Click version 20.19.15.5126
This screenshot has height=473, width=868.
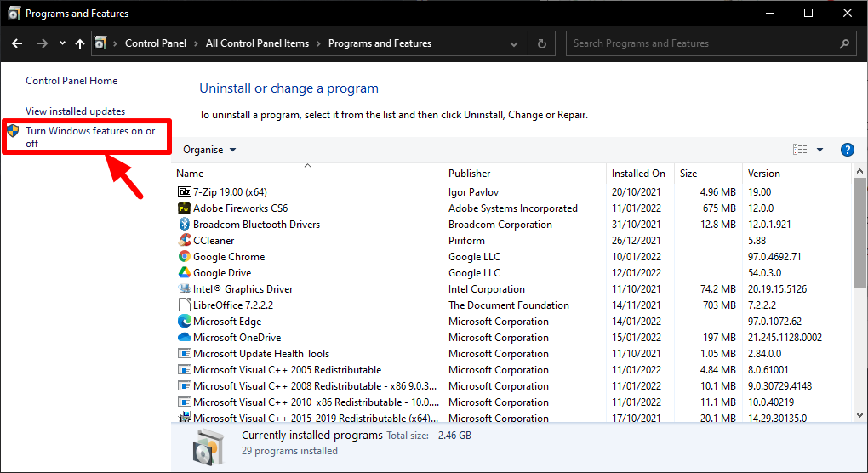pyautogui.click(x=777, y=288)
